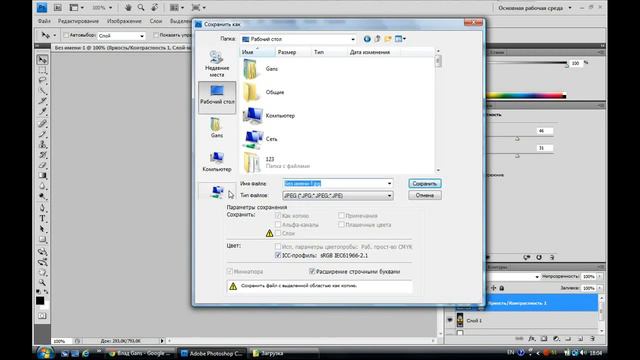Image resolution: width=640 pixels, height=360 pixels.
Task: Toggle the Примечания checkbox
Action: click(x=341, y=216)
